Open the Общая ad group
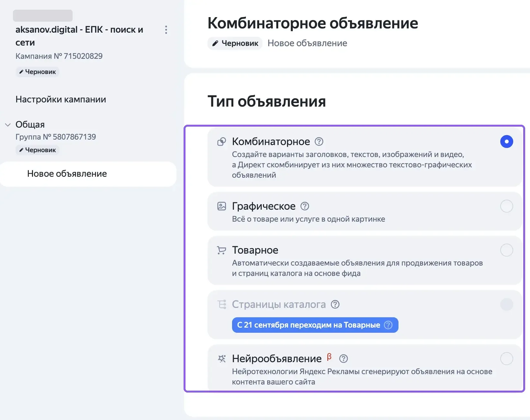This screenshot has height=420, width=530. pyautogui.click(x=30, y=124)
